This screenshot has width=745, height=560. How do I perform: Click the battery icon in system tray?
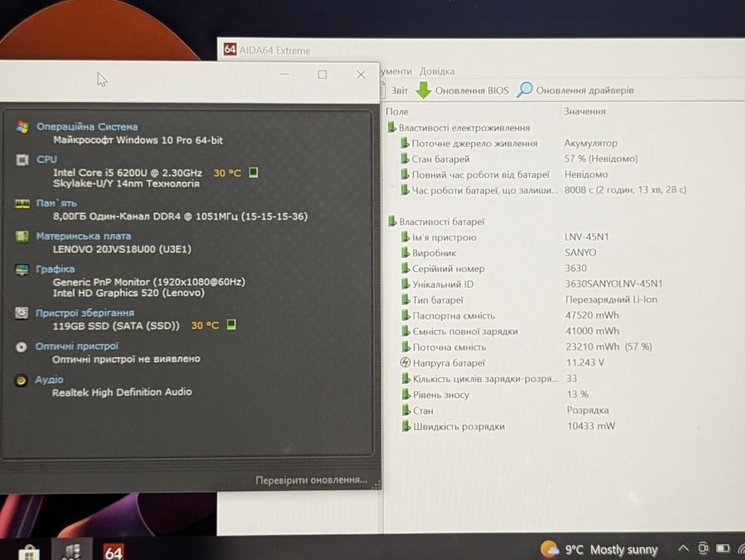point(722,548)
